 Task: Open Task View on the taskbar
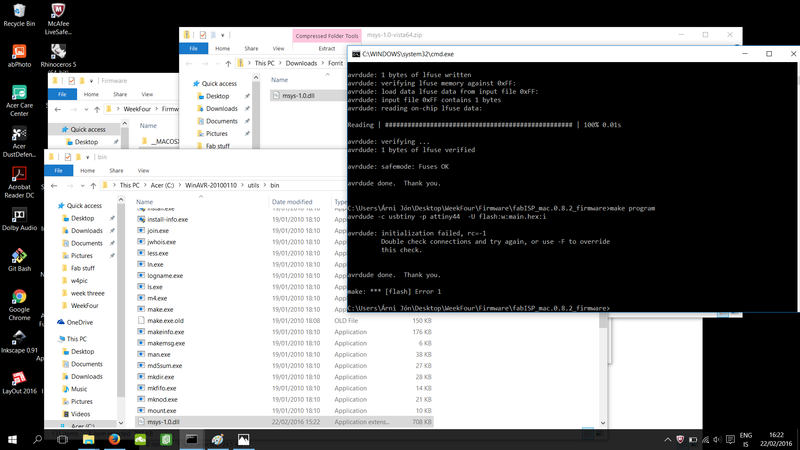tap(62, 439)
